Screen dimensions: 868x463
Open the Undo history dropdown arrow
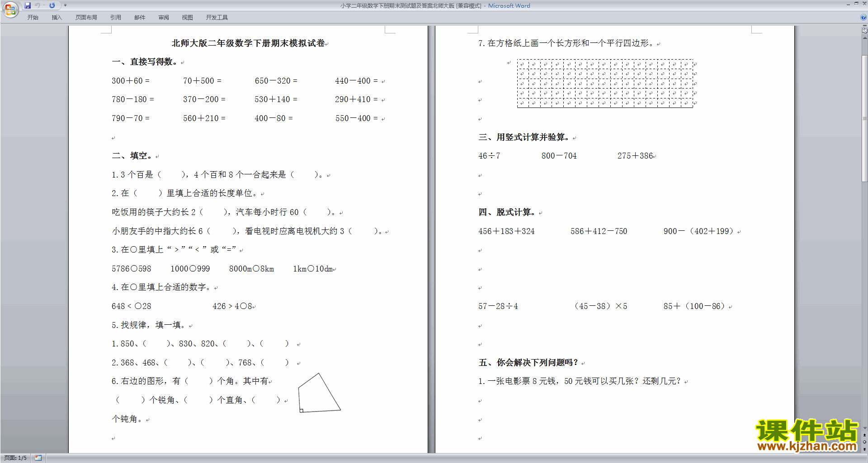44,5
